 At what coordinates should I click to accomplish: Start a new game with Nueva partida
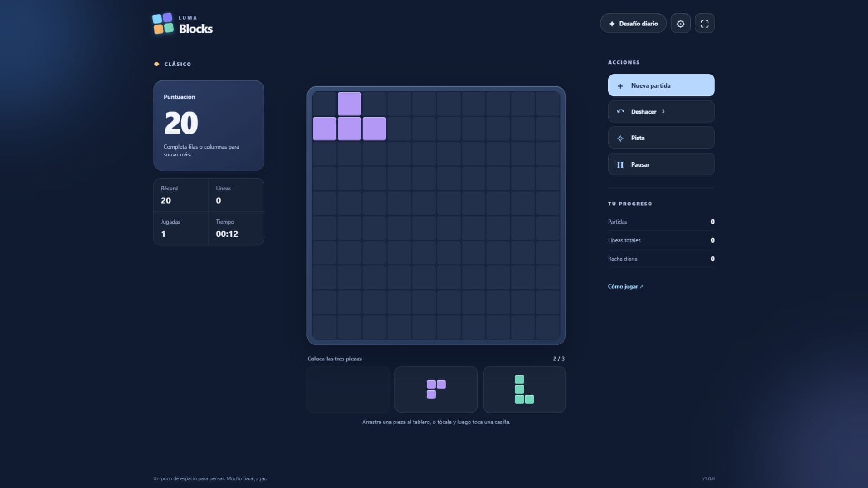point(661,85)
